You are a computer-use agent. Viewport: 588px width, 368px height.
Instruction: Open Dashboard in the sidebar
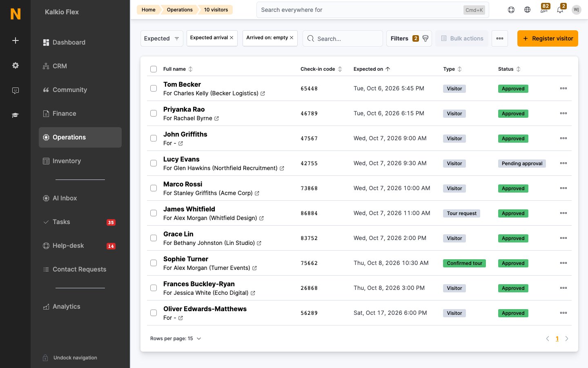[x=80, y=43]
